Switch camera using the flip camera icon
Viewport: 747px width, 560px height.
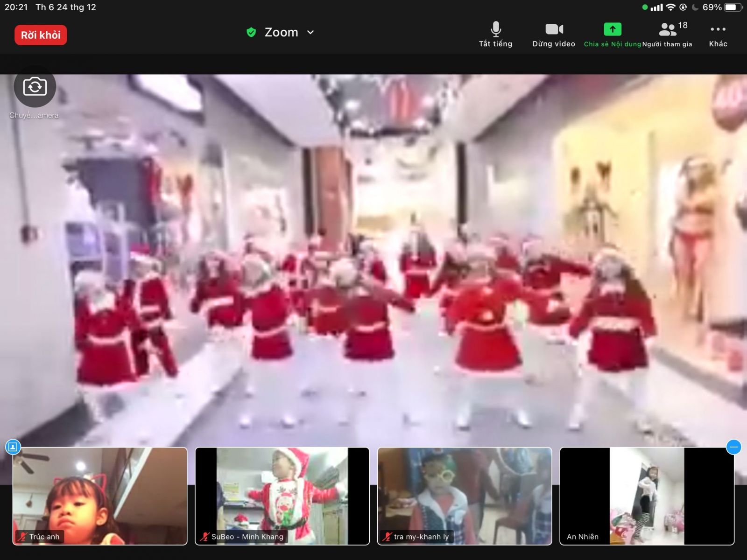pos(35,87)
